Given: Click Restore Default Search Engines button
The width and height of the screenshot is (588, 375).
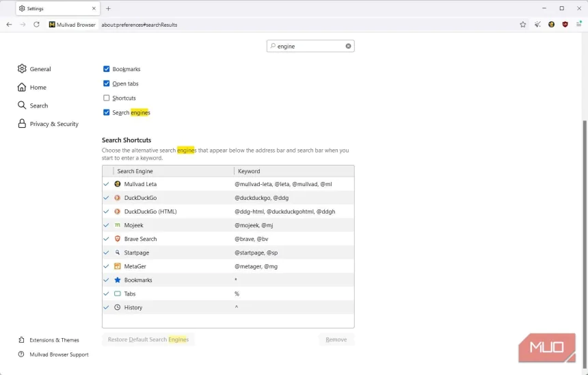Looking at the screenshot, I should (148, 339).
